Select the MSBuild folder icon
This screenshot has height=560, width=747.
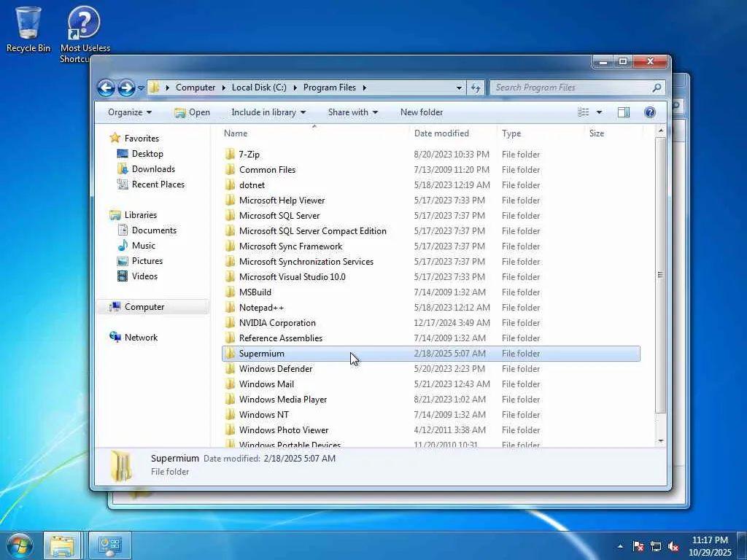point(230,292)
